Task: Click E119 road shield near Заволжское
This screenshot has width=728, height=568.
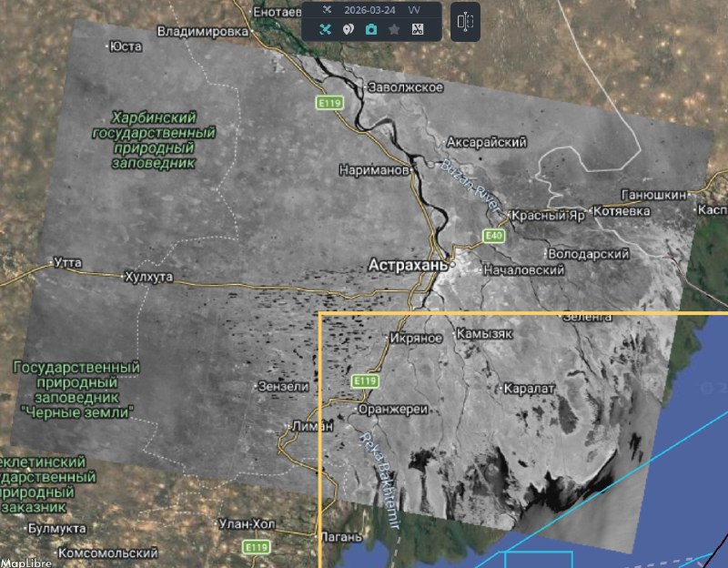Action: [329, 105]
